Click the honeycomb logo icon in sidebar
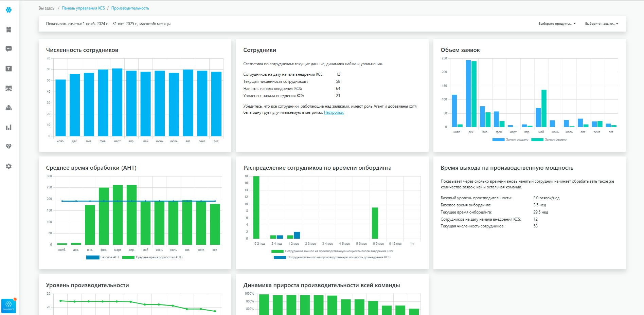This screenshot has height=315, width=644. tap(9, 10)
